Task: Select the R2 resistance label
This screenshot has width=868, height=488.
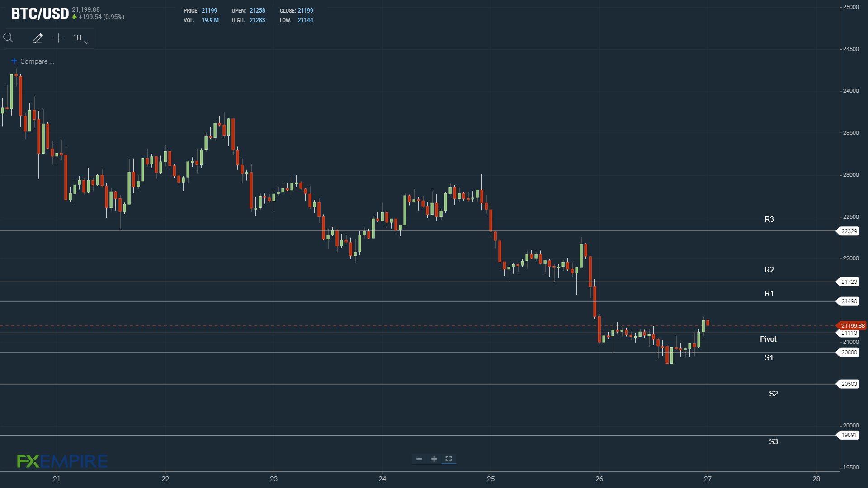Action: [x=769, y=270]
